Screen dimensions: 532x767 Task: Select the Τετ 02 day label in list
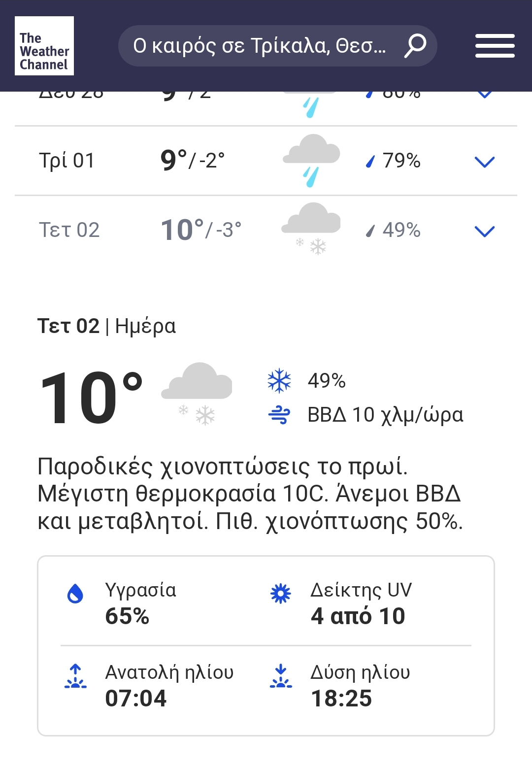69,231
